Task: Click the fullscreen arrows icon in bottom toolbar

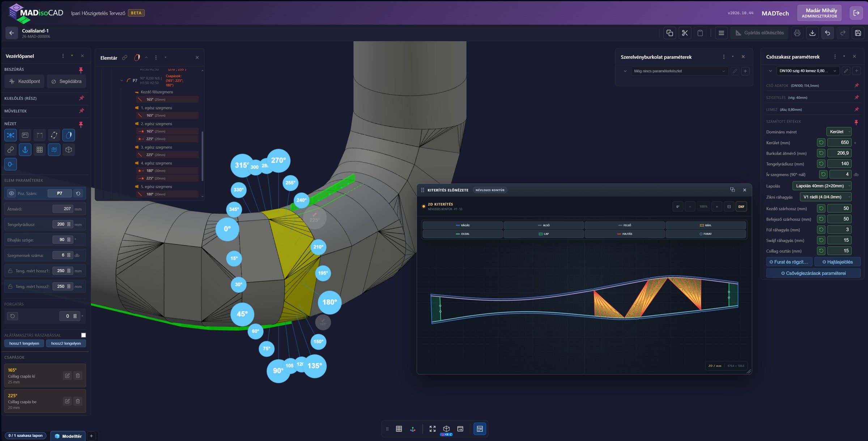Action: pos(433,429)
